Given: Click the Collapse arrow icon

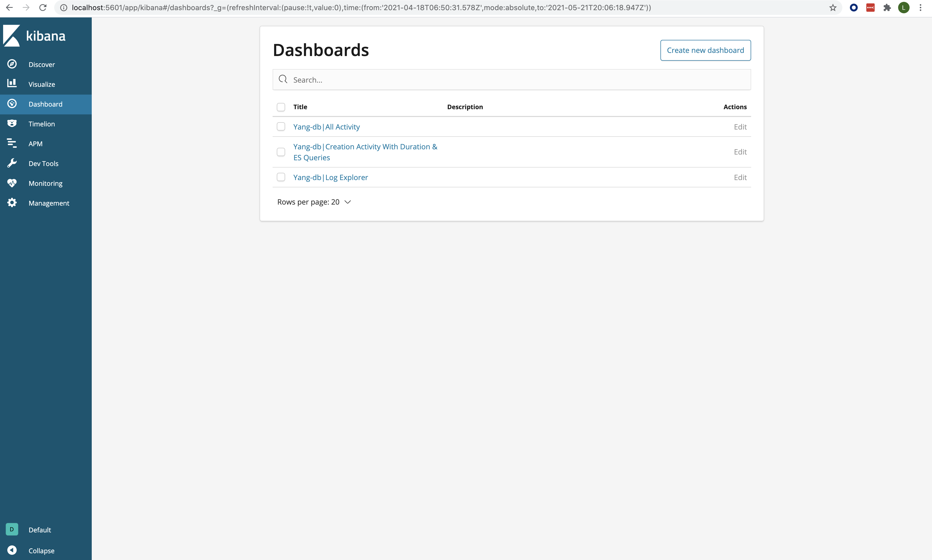Looking at the screenshot, I should [x=12, y=551].
